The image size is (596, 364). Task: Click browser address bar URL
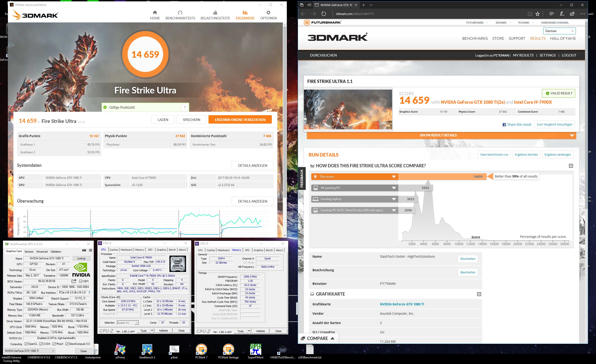(355, 14)
